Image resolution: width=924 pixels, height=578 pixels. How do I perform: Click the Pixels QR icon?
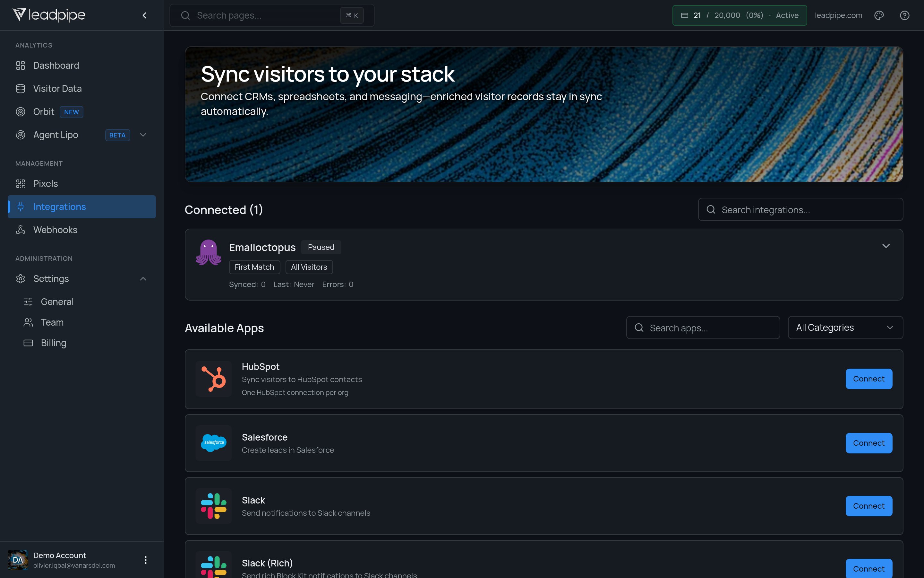(x=21, y=183)
